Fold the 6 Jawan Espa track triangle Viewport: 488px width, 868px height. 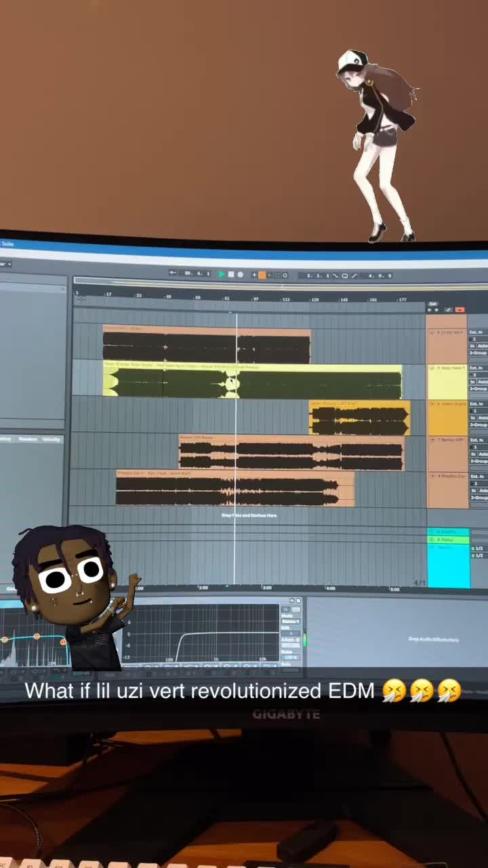(432, 404)
